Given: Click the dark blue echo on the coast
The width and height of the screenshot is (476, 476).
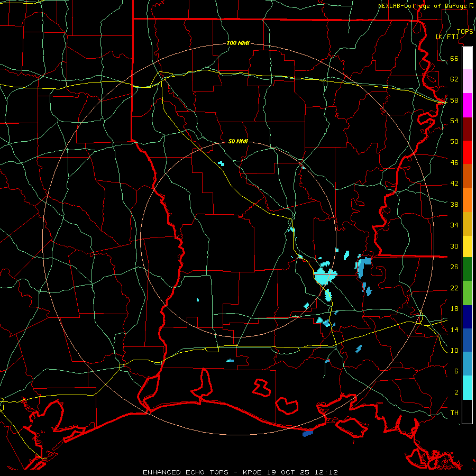Looking at the screenshot, I should 307,433.
